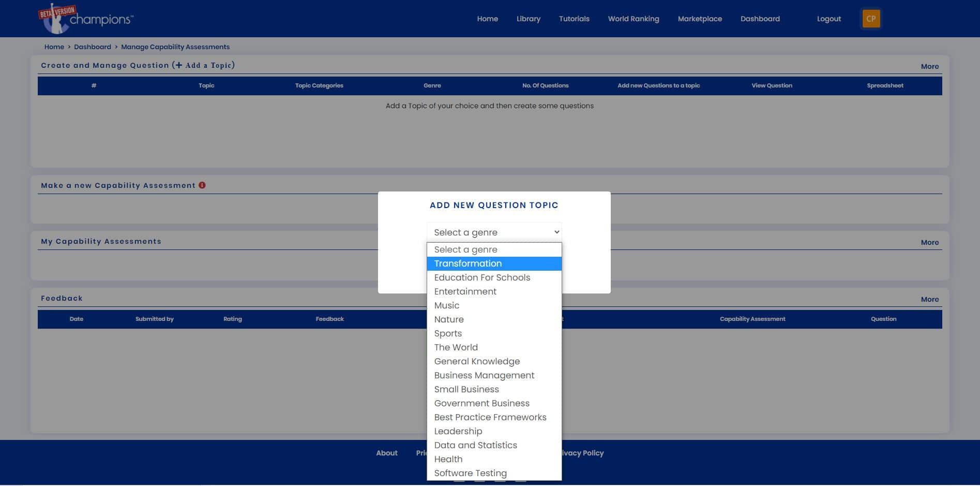This screenshot has width=980, height=486.
Task: Click More in the Feedback section
Action: [x=930, y=299]
